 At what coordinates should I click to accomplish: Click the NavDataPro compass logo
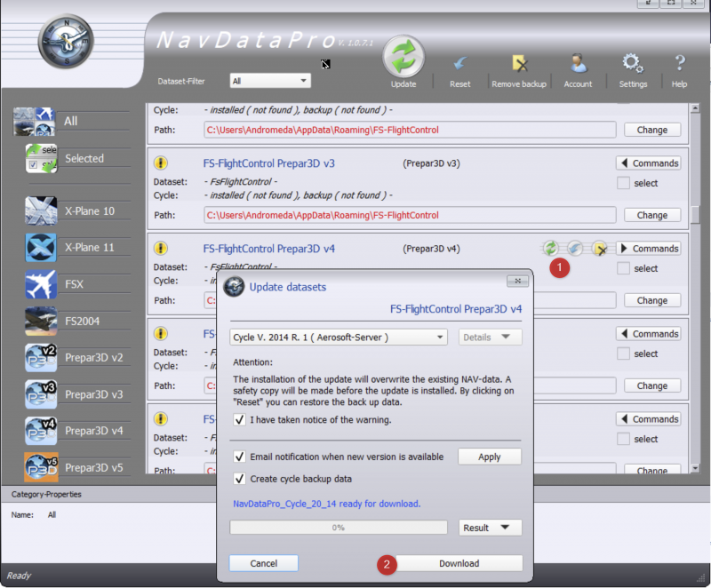point(66,41)
